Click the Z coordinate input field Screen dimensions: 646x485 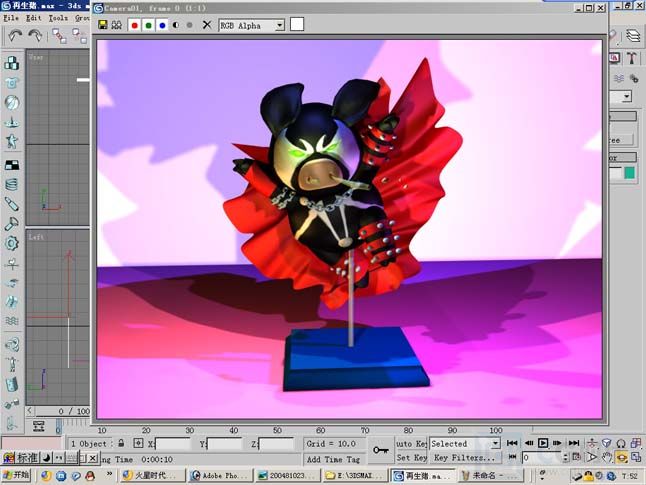276,444
